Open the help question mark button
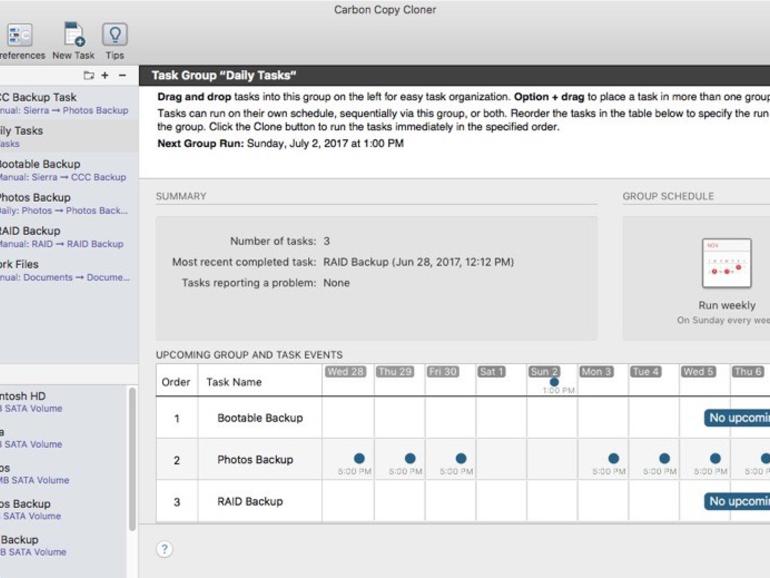The height and width of the screenshot is (578, 770). tap(165, 549)
